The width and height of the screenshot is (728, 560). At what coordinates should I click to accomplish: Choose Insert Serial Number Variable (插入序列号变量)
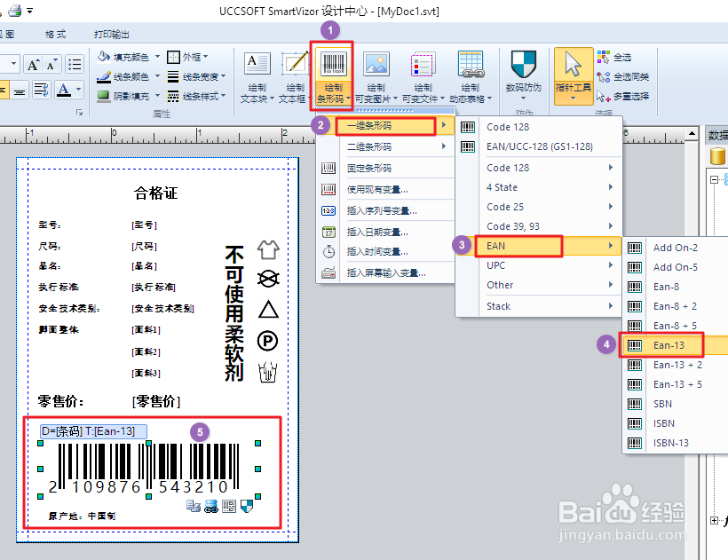pos(384,210)
